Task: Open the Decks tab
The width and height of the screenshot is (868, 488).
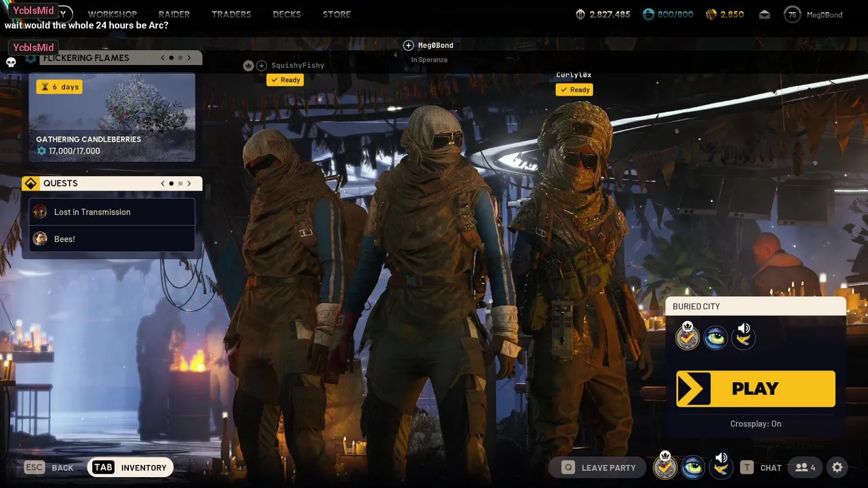Action: [x=287, y=14]
